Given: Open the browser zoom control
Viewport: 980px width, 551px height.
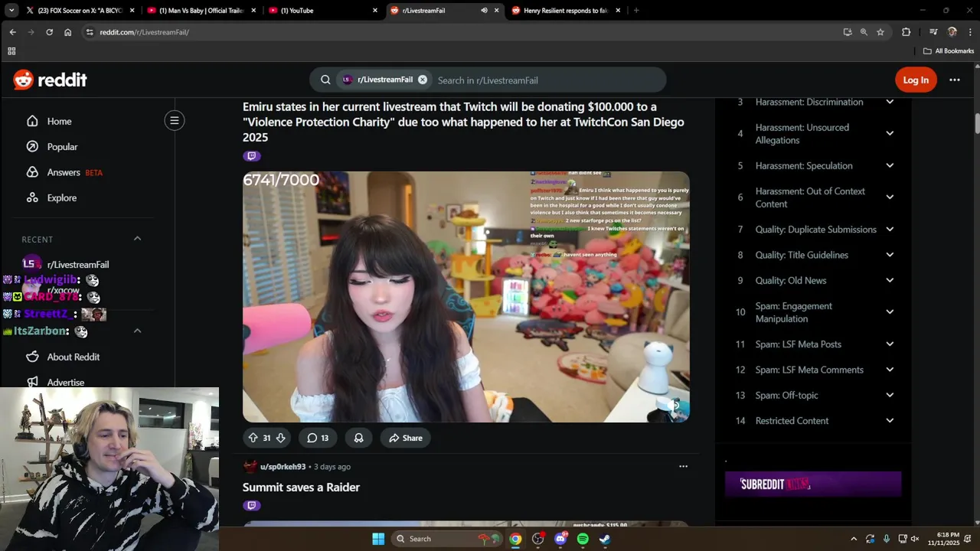Looking at the screenshot, I should tap(864, 32).
